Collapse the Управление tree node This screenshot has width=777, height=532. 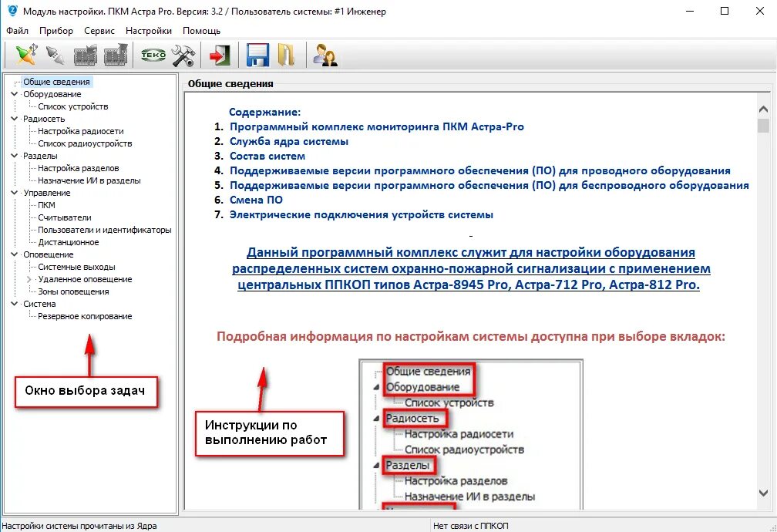[15, 193]
